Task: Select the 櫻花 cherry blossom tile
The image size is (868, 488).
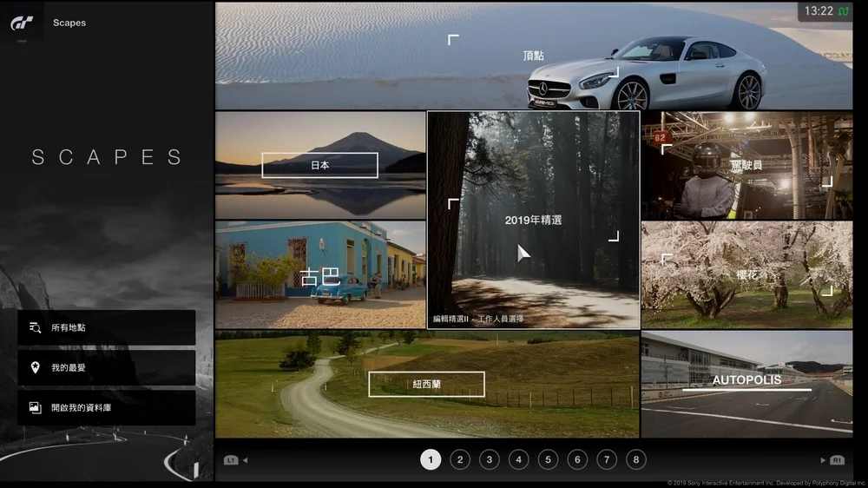Action: pyautogui.click(x=746, y=274)
